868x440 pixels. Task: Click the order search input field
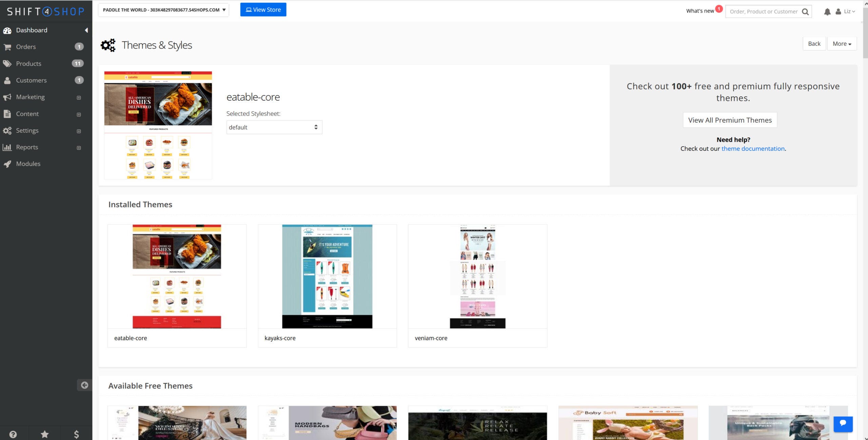[x=763, y=12]
